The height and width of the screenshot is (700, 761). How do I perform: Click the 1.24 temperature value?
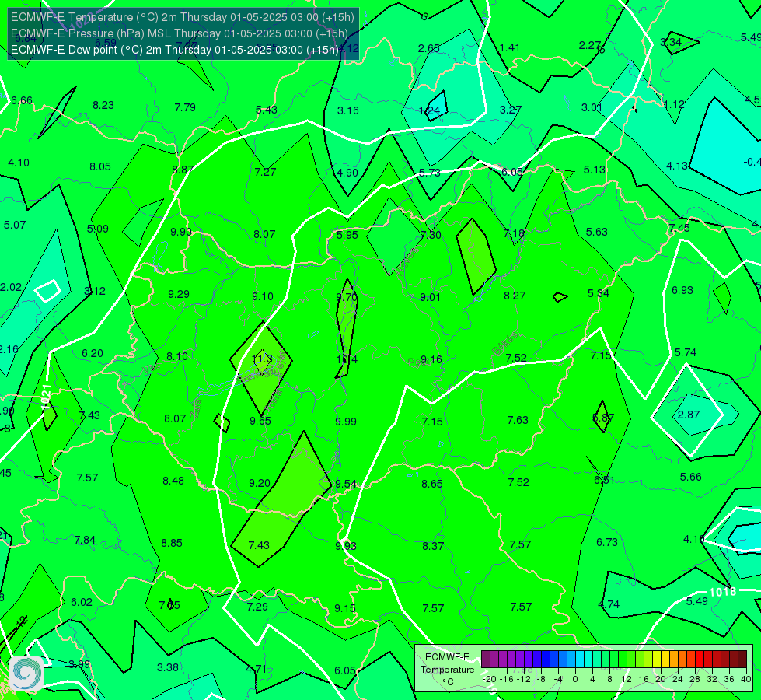430,110
